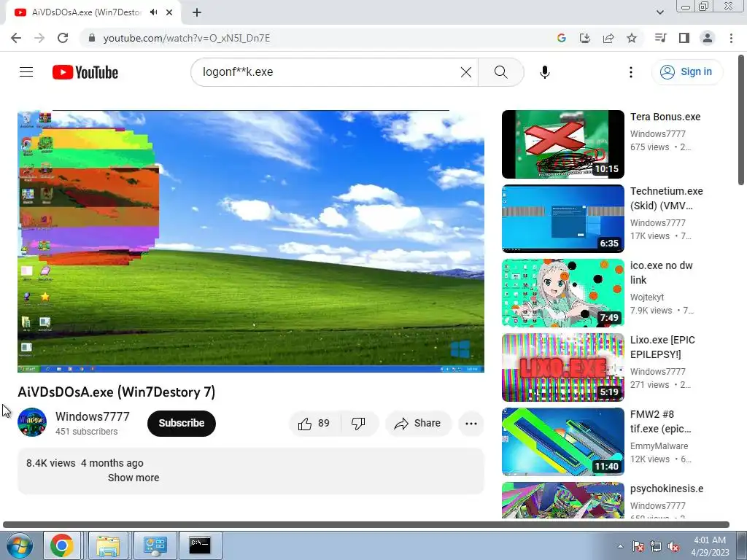Click the share this page icon
The height and width of the screenshot is (560, 747).
coord(608,38)
